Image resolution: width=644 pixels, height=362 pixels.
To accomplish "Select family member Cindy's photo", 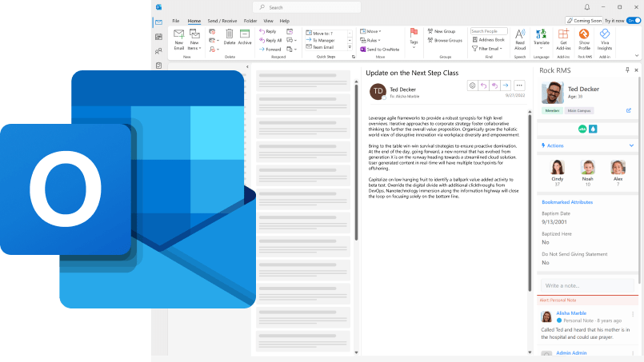I will (x=558, y=168).
